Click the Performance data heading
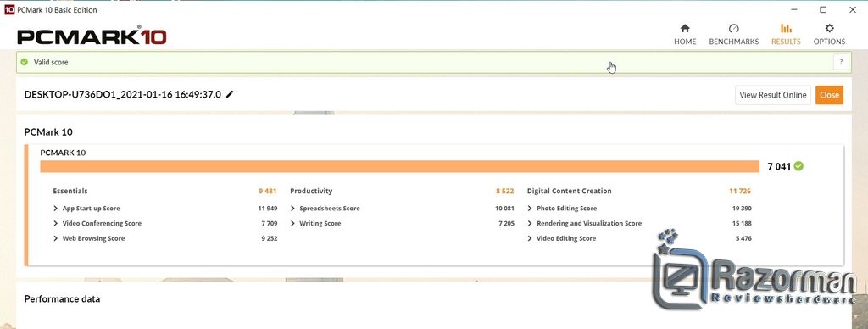Screen dimensions: 868x329 (62, 299)
